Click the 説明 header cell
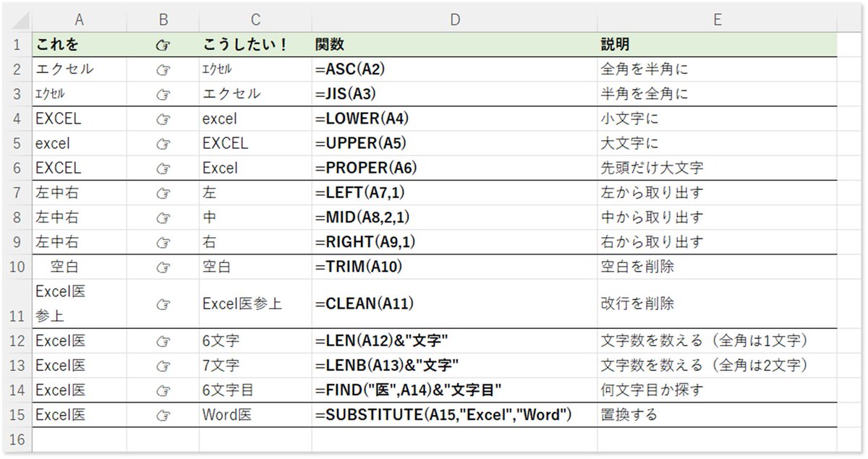This screenshot has width=868, height=459. [717, 45]
